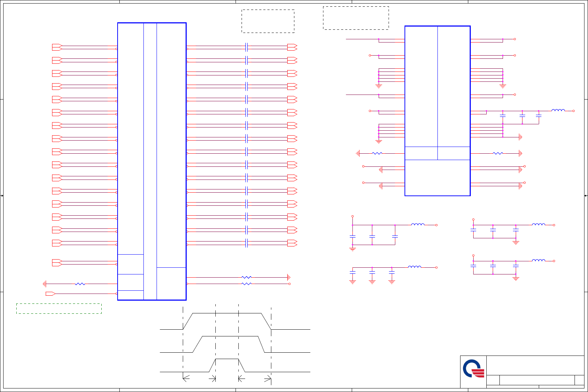Viewport: 588px width, 392px height.
Task: Click the blue and red company logo
Action: pos(474,369)
